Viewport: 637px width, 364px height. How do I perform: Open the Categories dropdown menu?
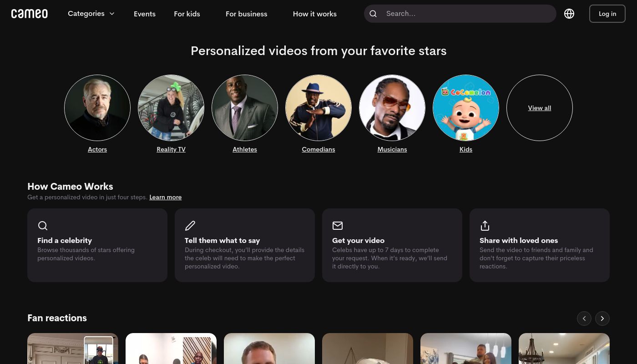coord(91,14)
